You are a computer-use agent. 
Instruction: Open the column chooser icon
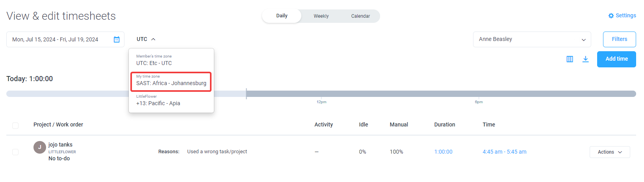coord(570,59)
